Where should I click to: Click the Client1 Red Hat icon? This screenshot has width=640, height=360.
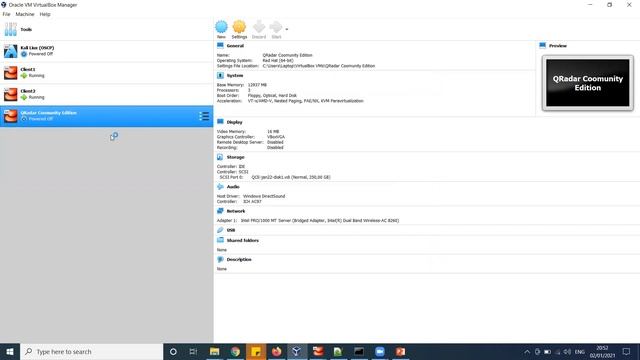(11, 73)
